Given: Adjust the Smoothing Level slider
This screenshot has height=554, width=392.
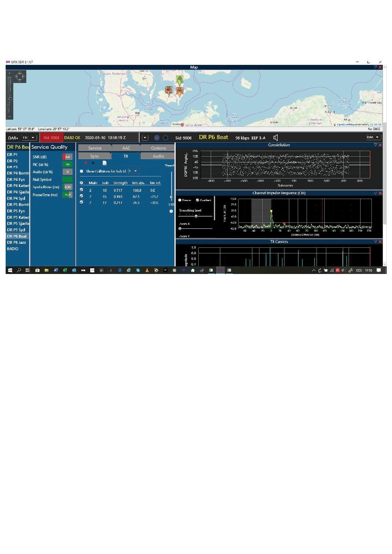Looking at the screenshot, I should coord(196,216).
